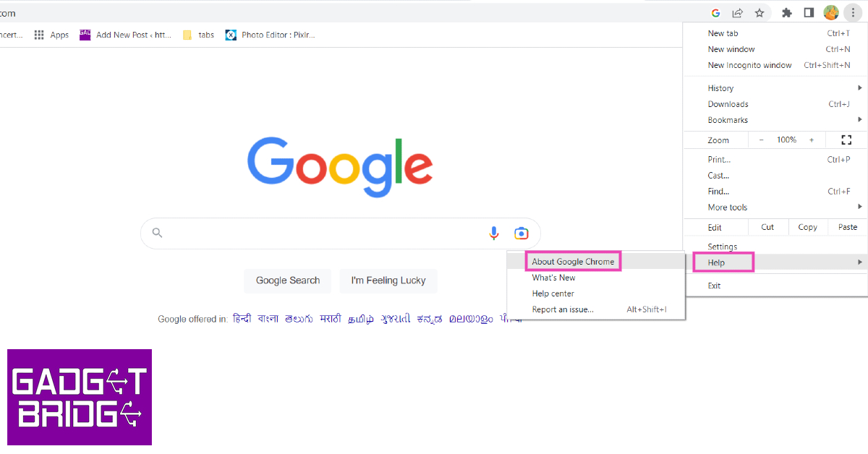Click the Google logo
Viewport: 868px width, 454px height.
tap(340, 166)
